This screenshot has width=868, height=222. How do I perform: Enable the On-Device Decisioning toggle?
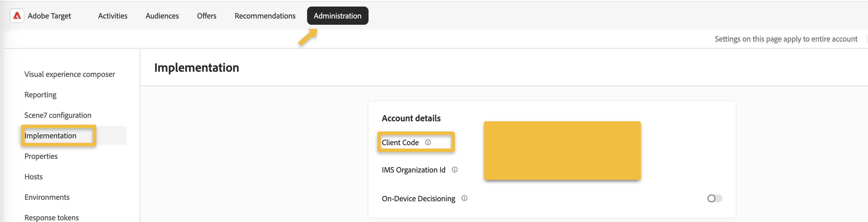click(x=714, y=198)
